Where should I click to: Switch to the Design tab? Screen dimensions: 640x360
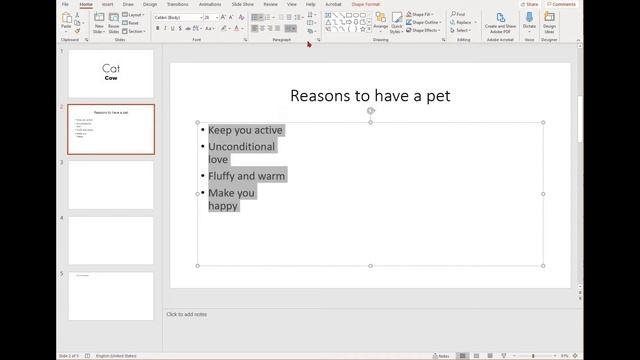point(150,4)
